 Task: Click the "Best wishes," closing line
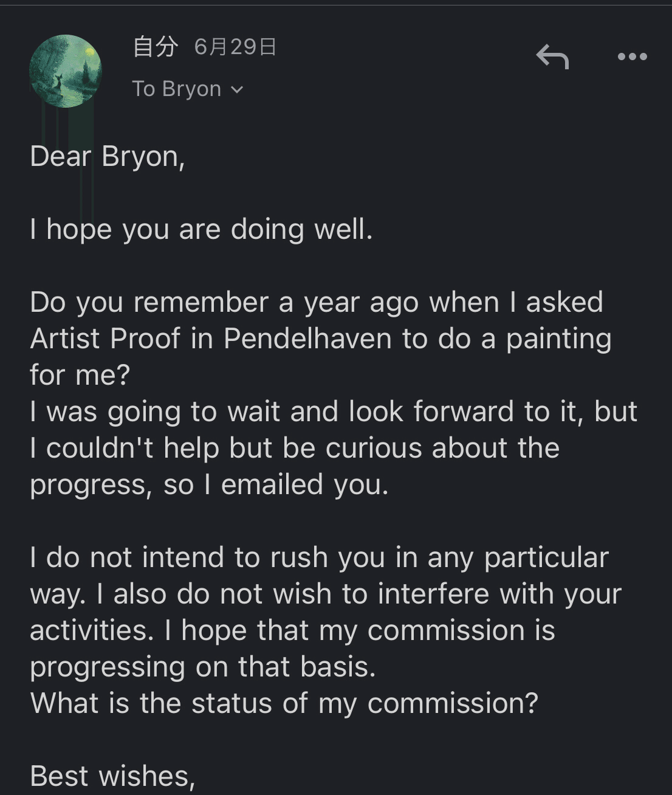click(112, 776)
